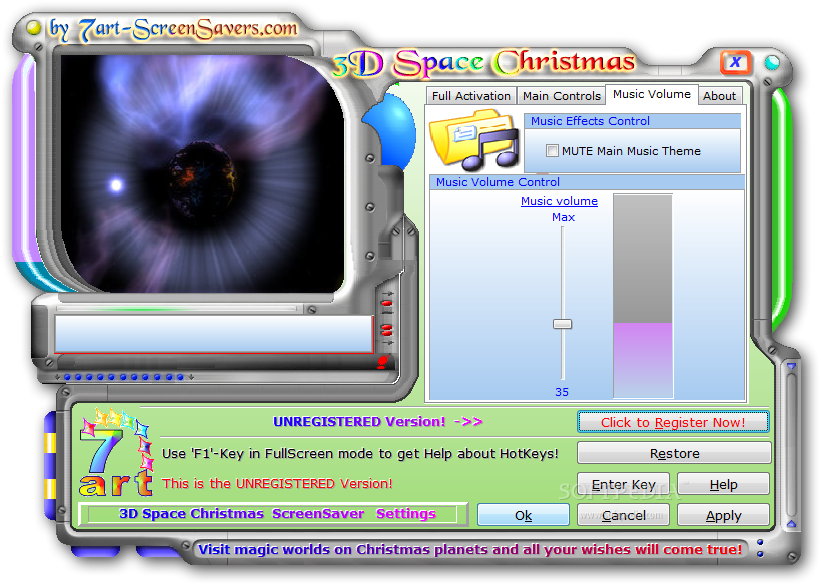This screenshot has height=585, width=821.
Task: Close the window with the orange X
Action: pyautogui.click(x=736, y=62)
